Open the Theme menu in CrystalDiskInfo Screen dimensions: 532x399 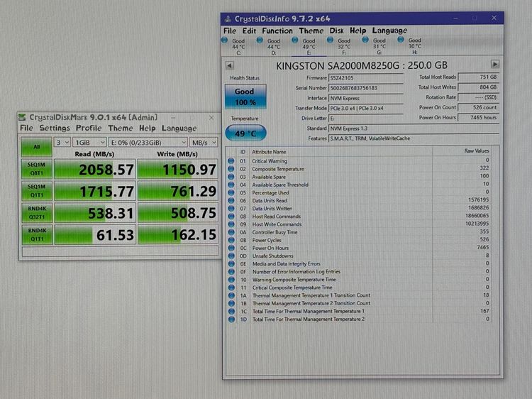311,31
